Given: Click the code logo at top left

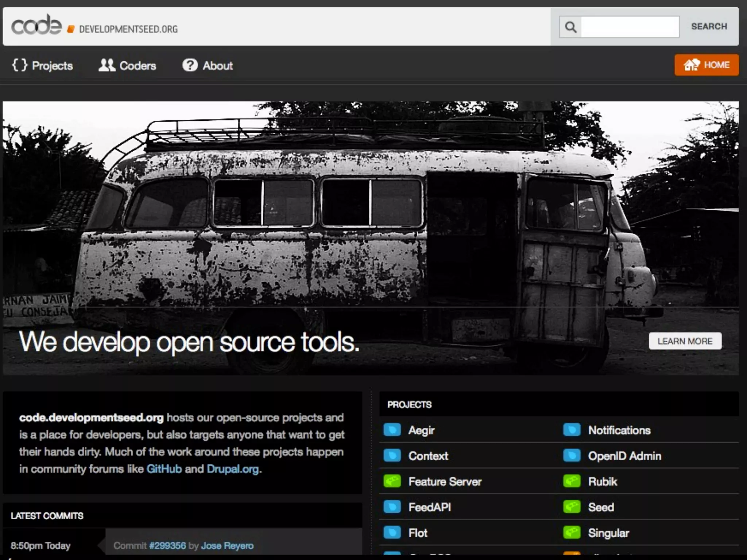Looking at the screenshot, I should coord(36,26).
